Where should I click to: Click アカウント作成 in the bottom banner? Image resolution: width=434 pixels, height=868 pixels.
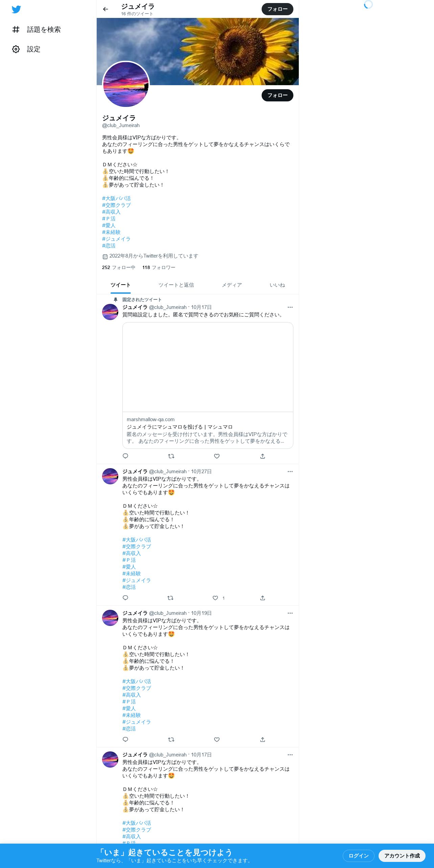click(x=402, y=856)
